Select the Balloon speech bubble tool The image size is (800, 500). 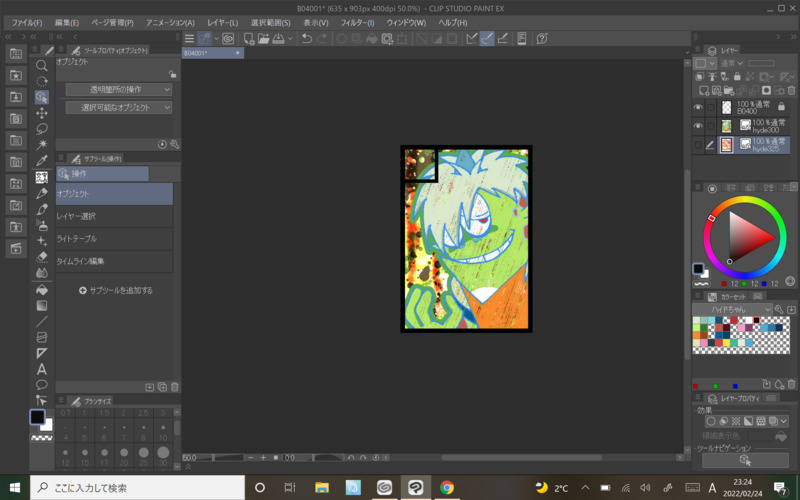[42, 385]
